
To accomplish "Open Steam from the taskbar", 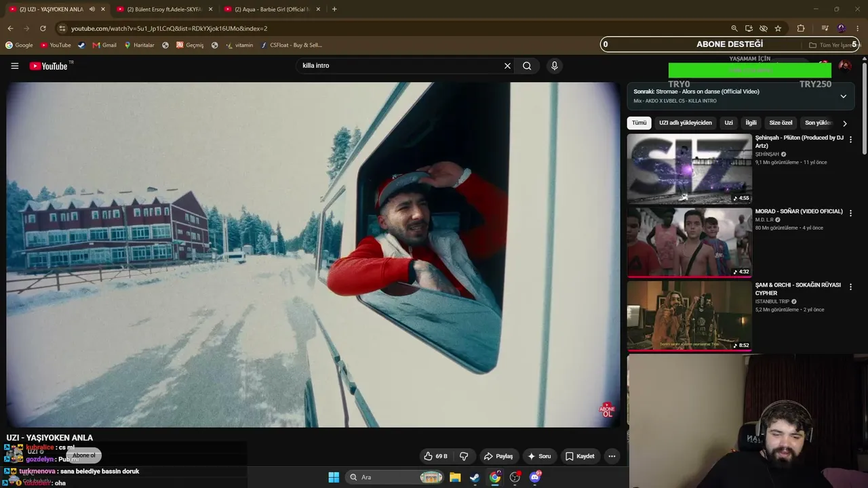I will point(475,477).
